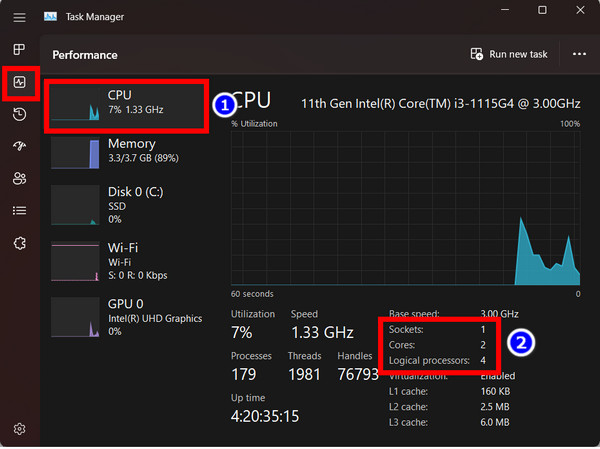This screenshot has width=600, height=449.
Task: Click the Sockets value row
Action: [x=437, y=330]
